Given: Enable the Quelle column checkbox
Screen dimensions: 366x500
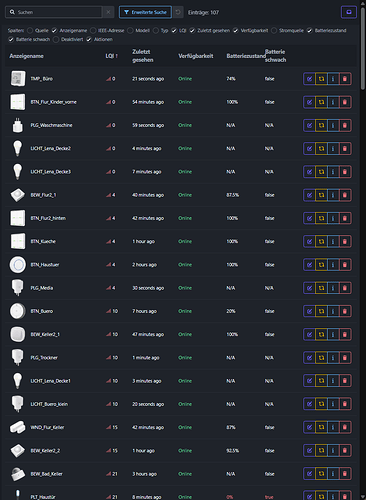Looking at the screenshot, I should (x=30, y=30).
